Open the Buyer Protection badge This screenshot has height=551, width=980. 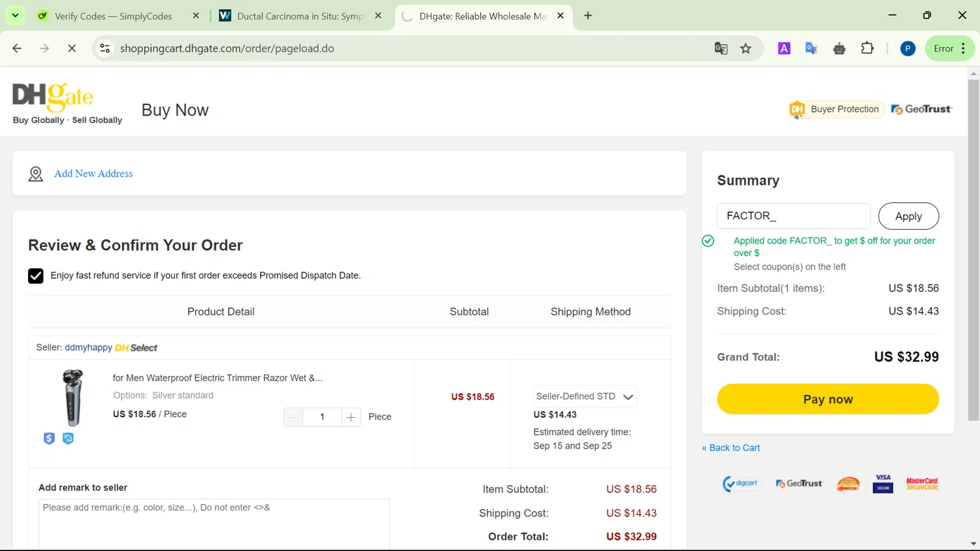(836, 109)
